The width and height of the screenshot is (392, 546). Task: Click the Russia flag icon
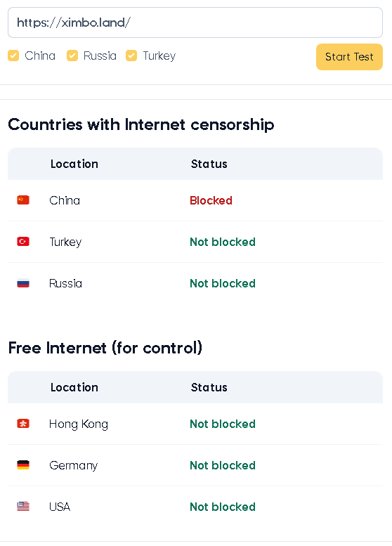23,283
